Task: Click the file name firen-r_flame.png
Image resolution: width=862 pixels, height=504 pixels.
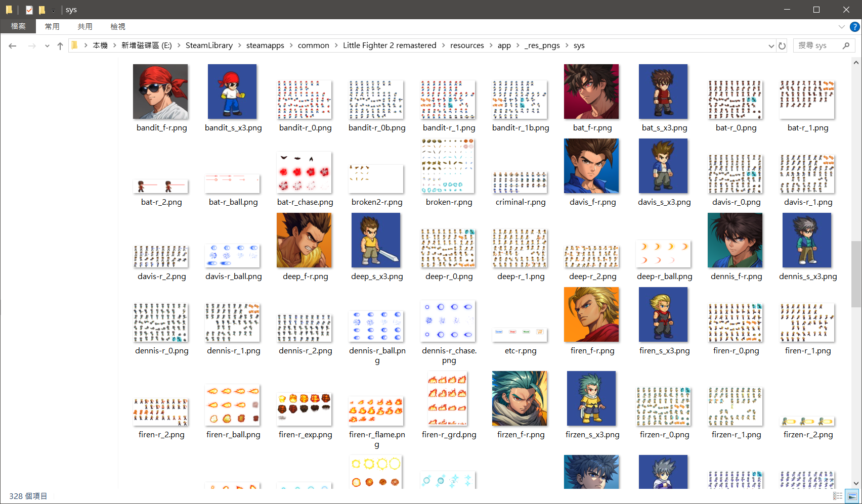Action: click(377, 439)
